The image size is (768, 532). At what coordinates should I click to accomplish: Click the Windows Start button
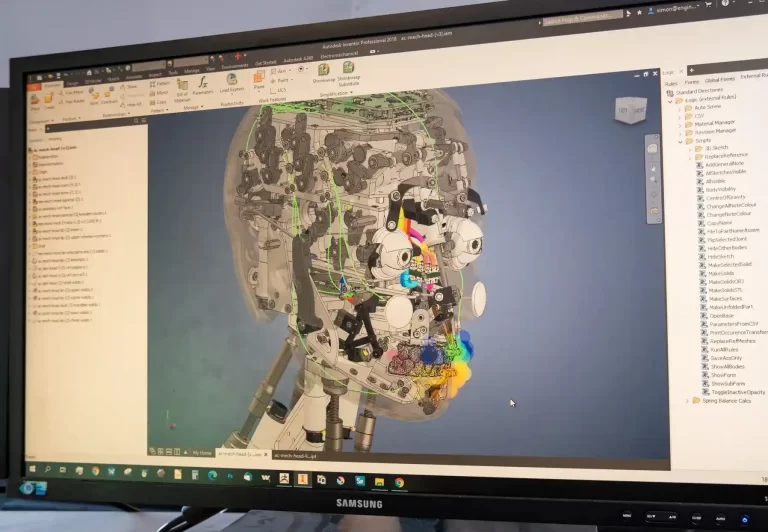point(32,469)
